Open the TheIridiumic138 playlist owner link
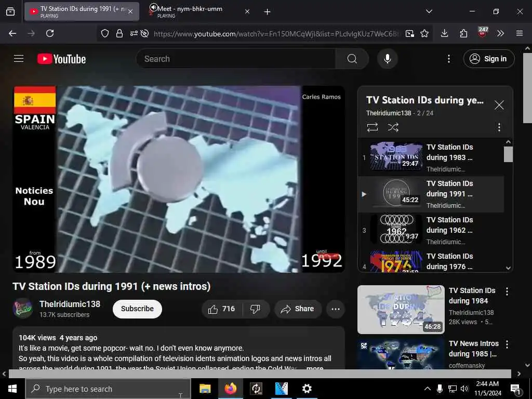This screenshot has height=399, width=532. 389,113
